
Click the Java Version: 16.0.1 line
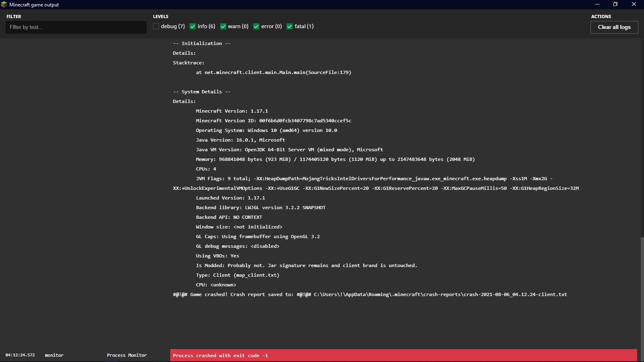(240, 140)
